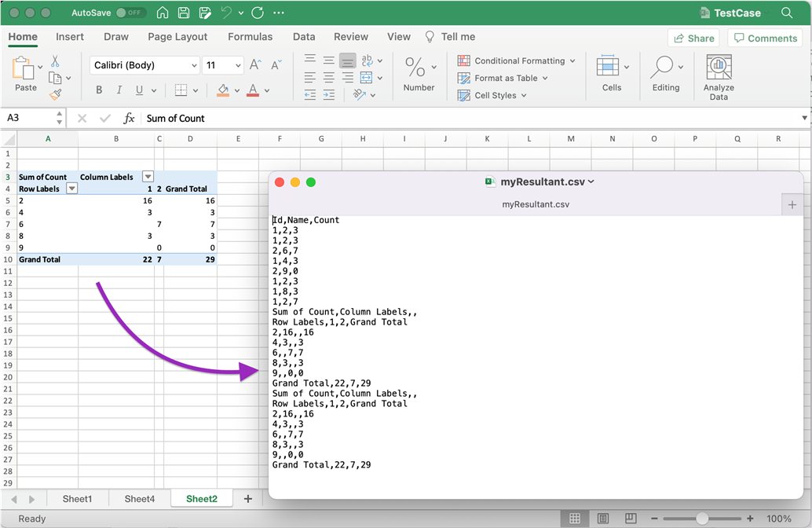Click the Save icon in the toolbar
The height and width of the screenshot is (528, 812).
pos(184,12)
